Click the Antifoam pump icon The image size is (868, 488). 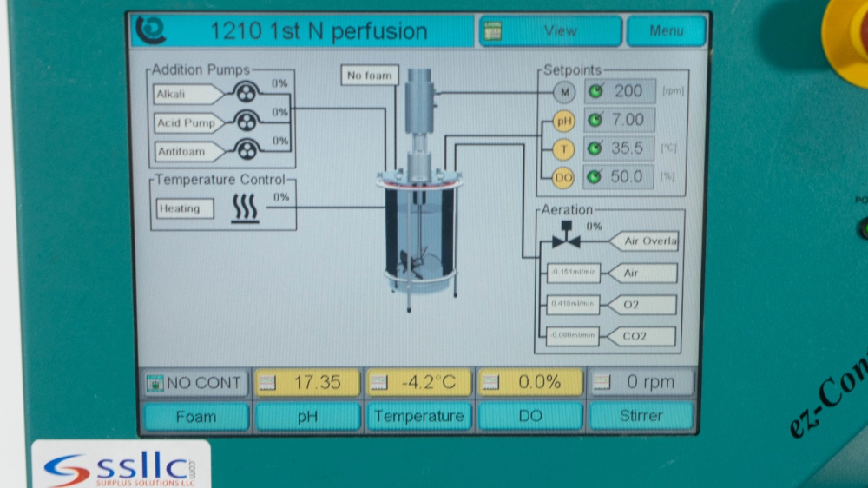247,151
